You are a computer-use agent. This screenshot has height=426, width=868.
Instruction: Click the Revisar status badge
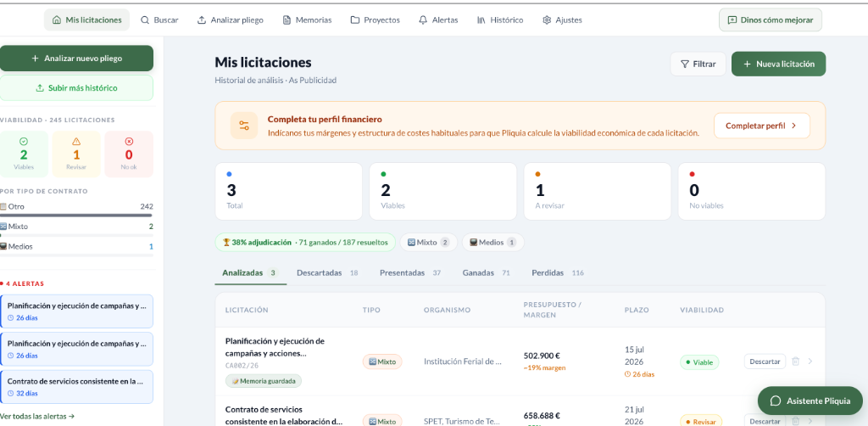[x=700, y=422]
